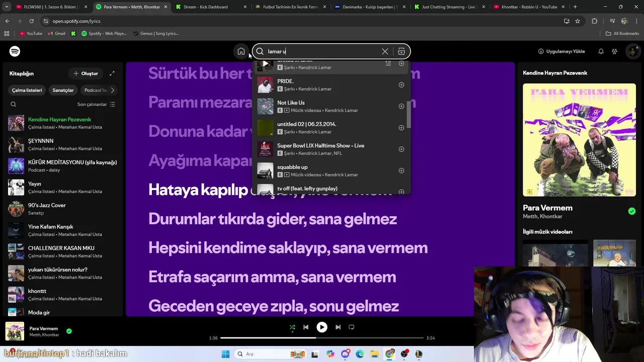The image size is (644, 362).
Task: Open the Metth, Khontkar artist link in right panel
Action: 543,216
